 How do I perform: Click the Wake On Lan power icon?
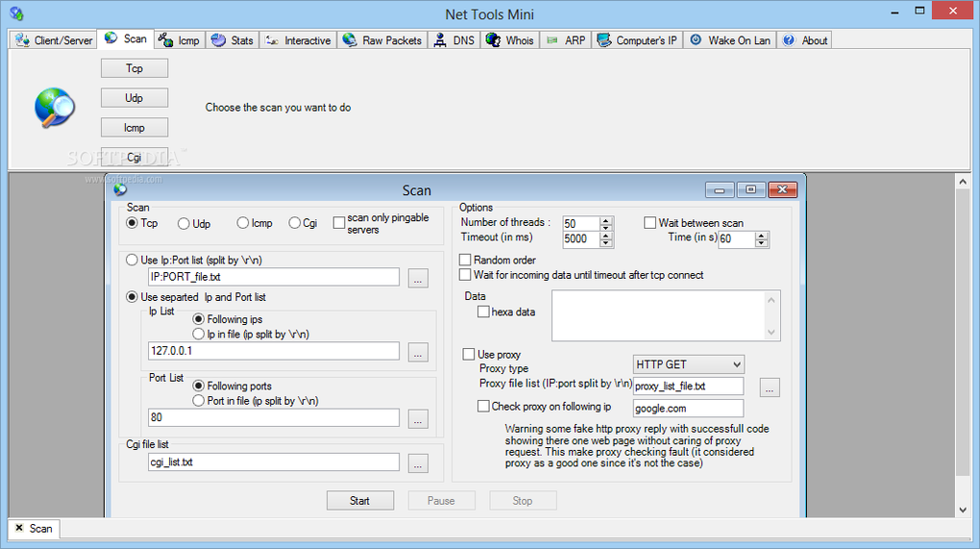coord(696,39)
